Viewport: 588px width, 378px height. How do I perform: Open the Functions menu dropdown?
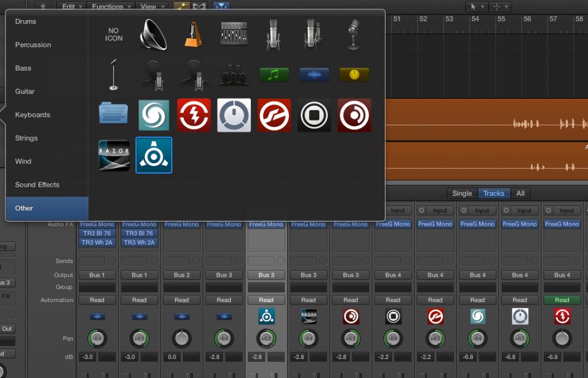[110, 6]
